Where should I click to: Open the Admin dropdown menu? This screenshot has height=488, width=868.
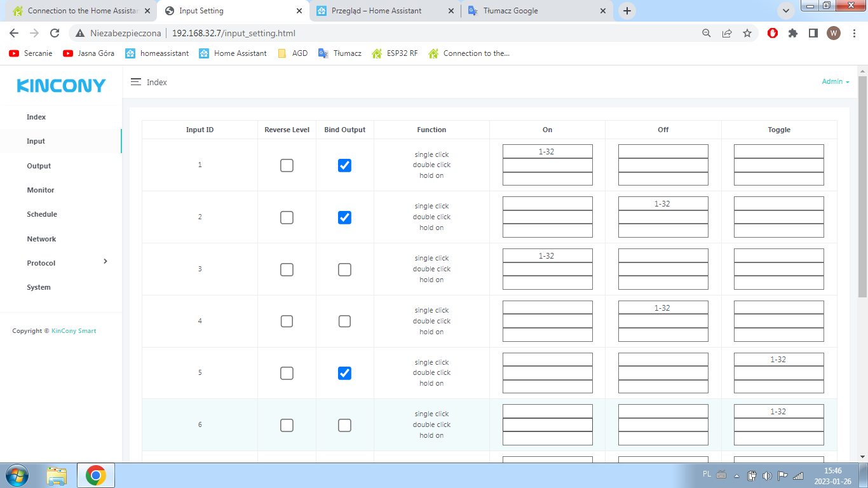point(835,81)
